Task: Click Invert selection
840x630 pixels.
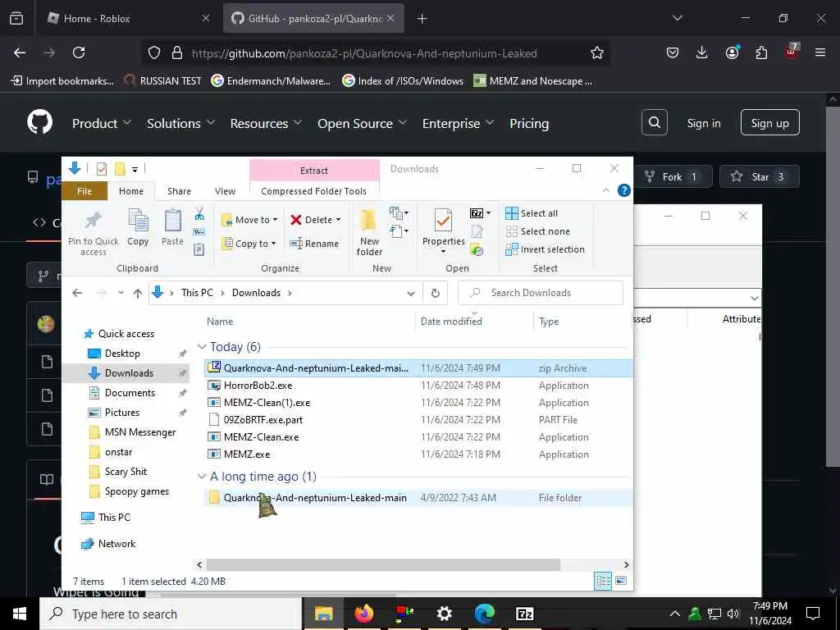Action: coord(545,249)
